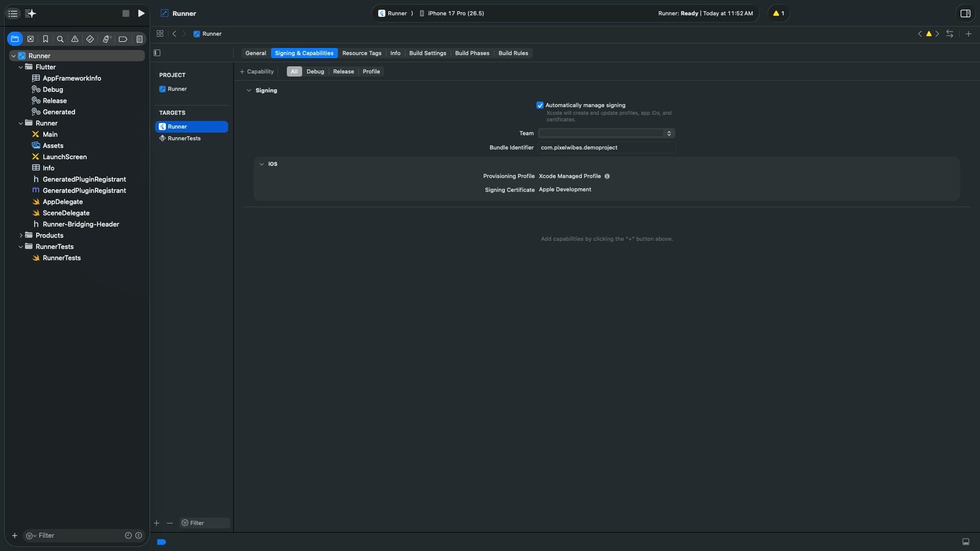This screenshot has height=551, width=980.
Task: Add a new target with plus button
Action: click(157, 523)
